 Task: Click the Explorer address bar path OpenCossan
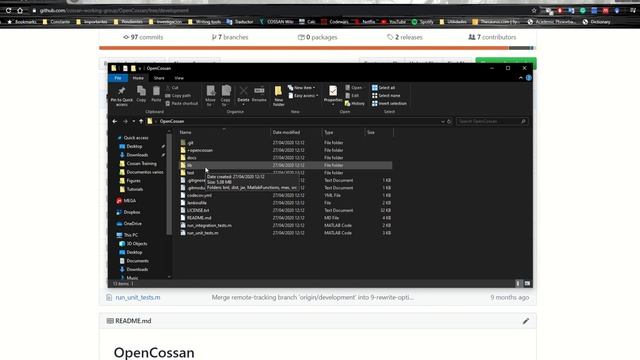pos(172,121)
